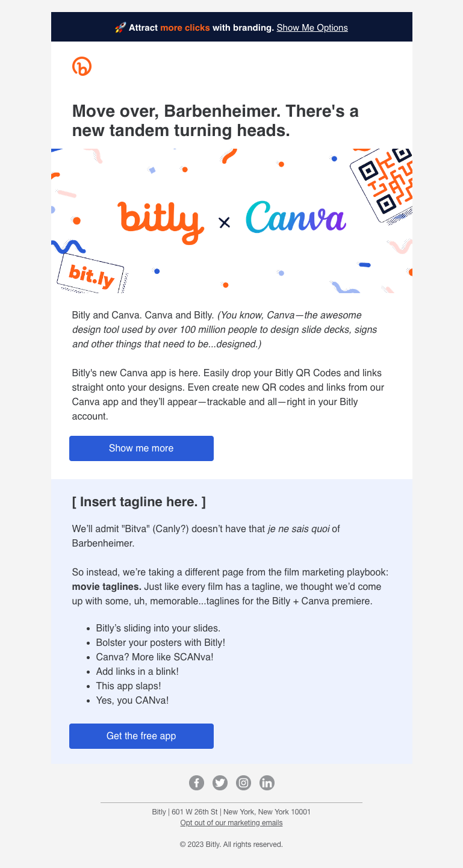This screenshot has height=868, width=463.
Task: Open the opt out of marketing emails link
Action: point(231,822)
